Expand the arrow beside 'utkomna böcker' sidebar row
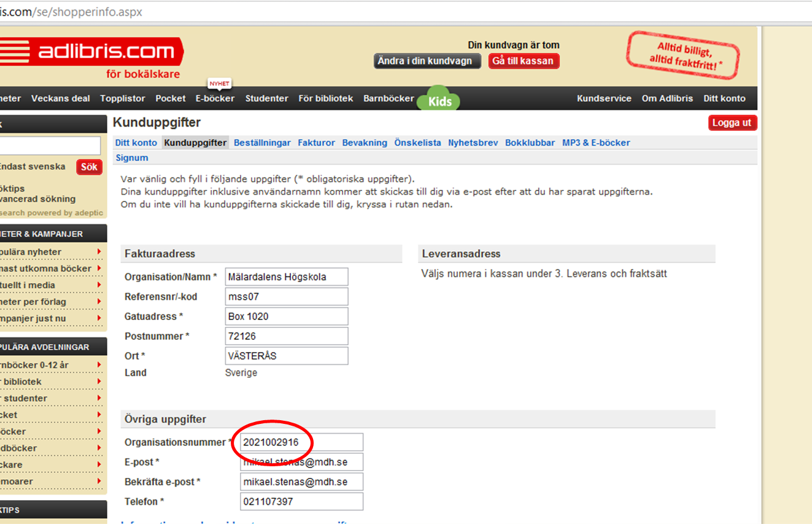The image size is (812, 524). (99, 268)
